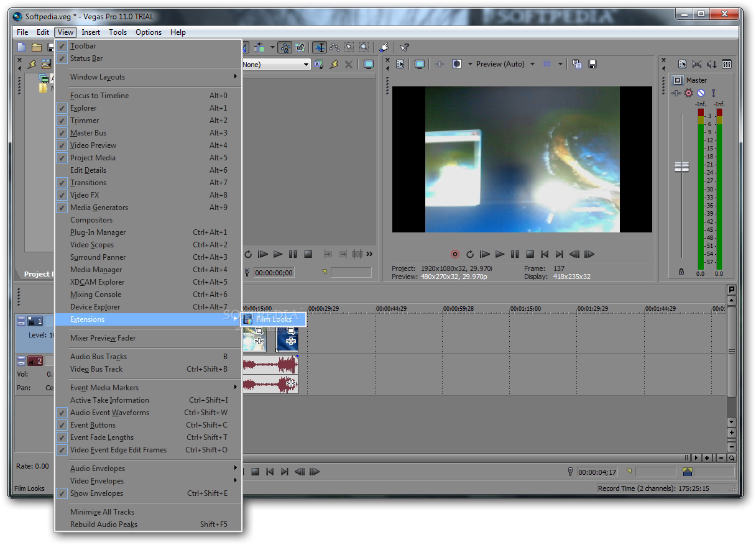Click the Master solo exclamation icon
This screenshot has width=756, height=545.
point(713,93)
